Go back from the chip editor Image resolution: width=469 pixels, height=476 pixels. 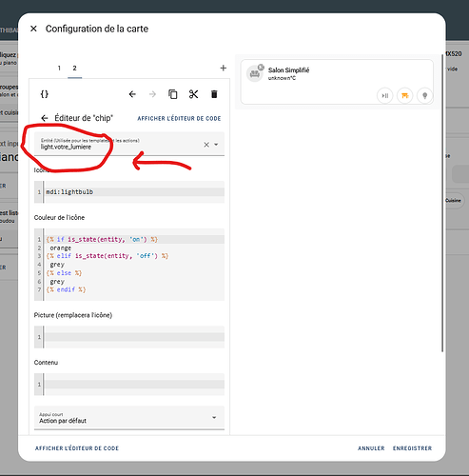pos(45,118)
